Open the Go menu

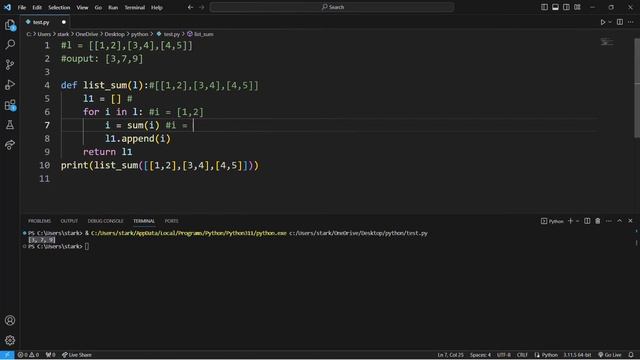pos(98,7)
